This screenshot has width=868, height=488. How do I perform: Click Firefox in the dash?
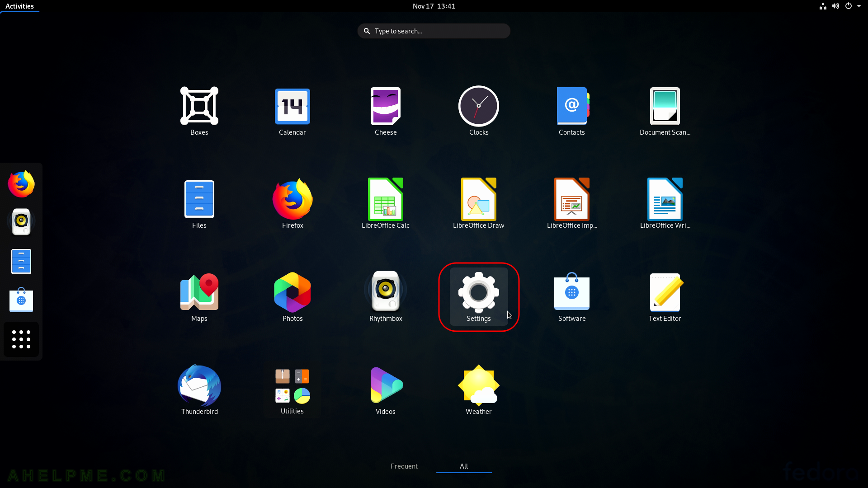21,184
